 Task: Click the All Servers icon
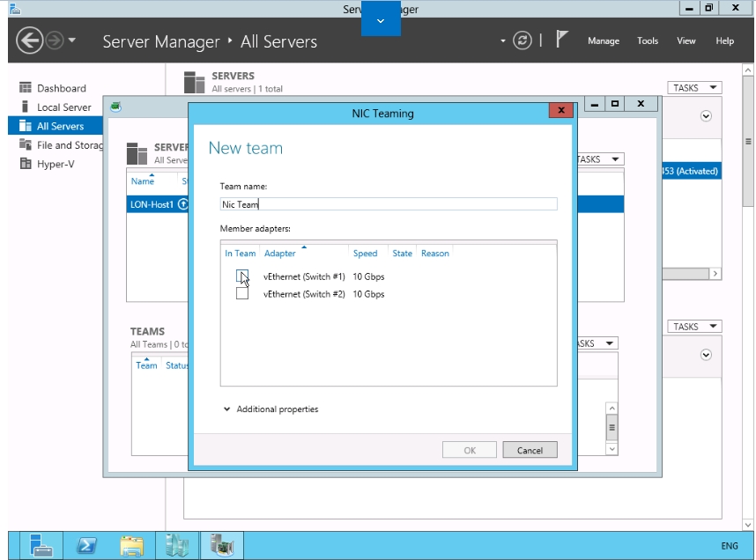(x=25, y=125)
